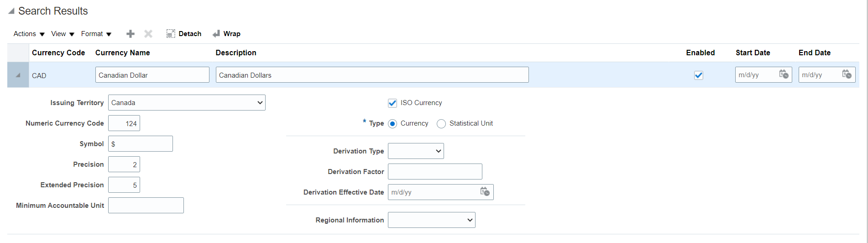This screenshot has height=243, width=868.
Task: Expand the Derivation Type dropdown
Action: [x=416, y=151]
